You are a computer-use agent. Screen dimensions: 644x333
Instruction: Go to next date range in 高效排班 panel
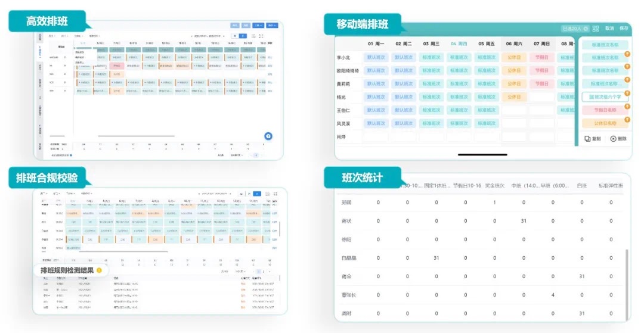click(224, 36)
